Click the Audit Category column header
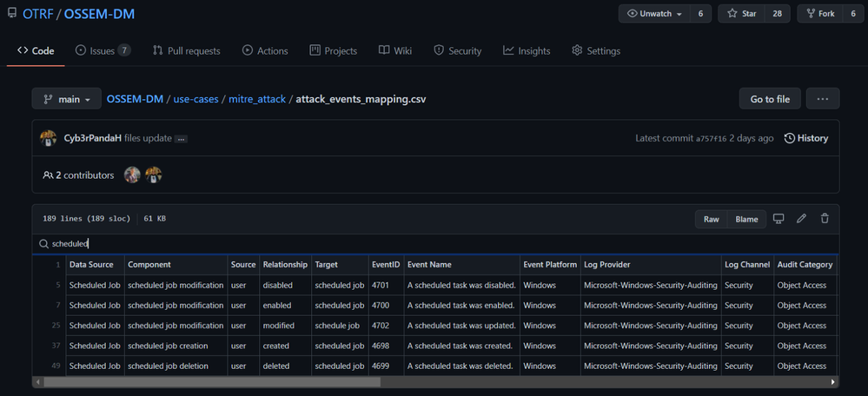 click(x=805, y=264)
